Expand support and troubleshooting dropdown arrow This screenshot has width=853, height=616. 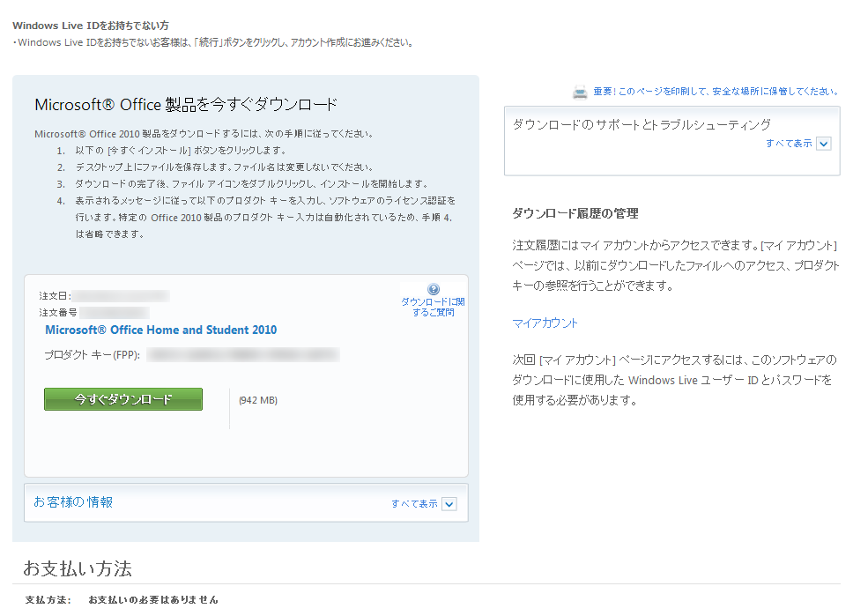pyautogui.click(x=824, y=144)
